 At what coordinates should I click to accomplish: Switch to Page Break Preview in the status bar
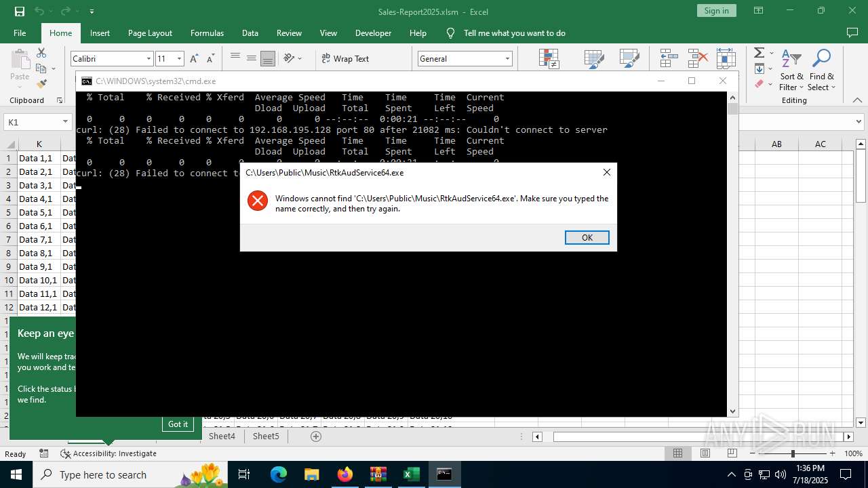click(x=732, y=453)
